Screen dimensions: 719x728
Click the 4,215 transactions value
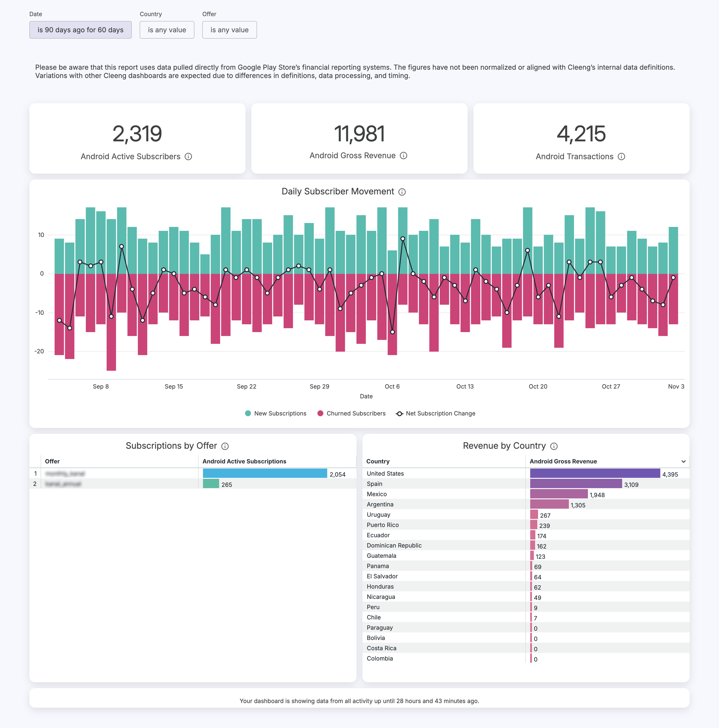[x=582, y=134]
